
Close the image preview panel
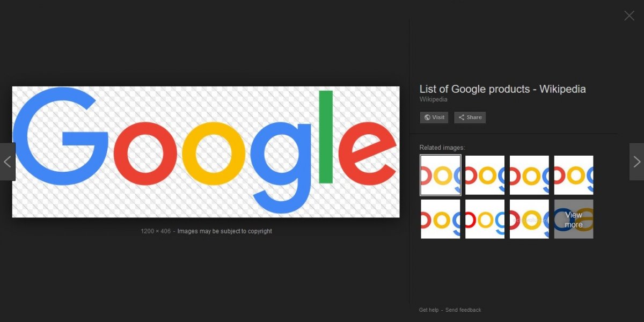point(629,16)
